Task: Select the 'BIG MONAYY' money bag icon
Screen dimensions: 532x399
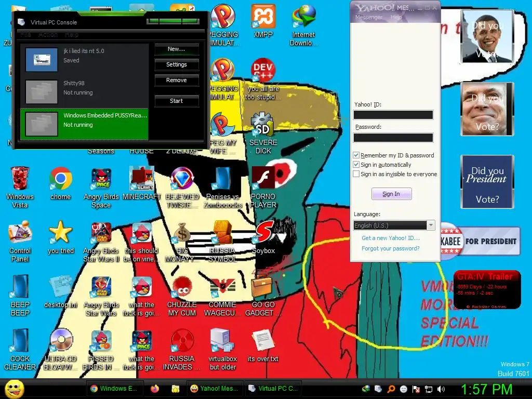Action: click(182, 242)
